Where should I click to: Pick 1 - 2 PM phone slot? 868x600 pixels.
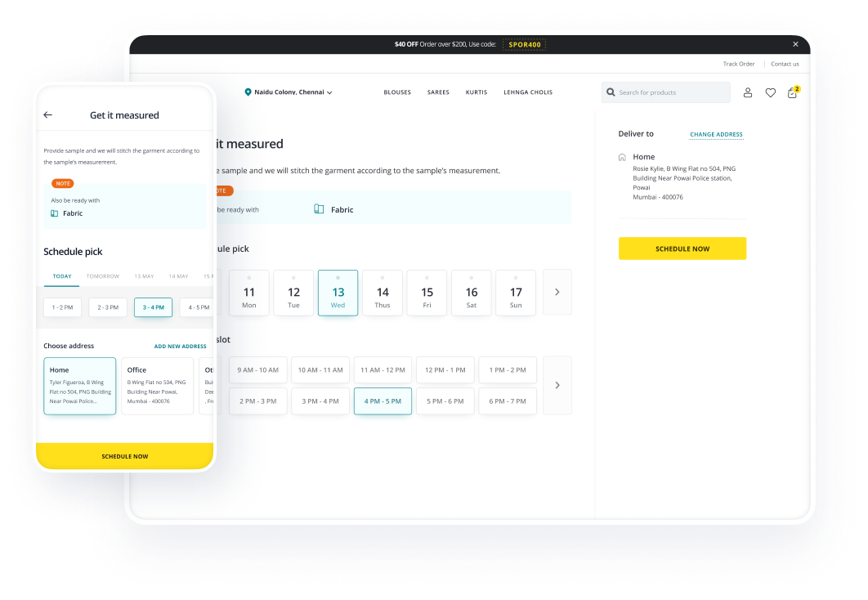pyautogui.click(x=63, y=307)
